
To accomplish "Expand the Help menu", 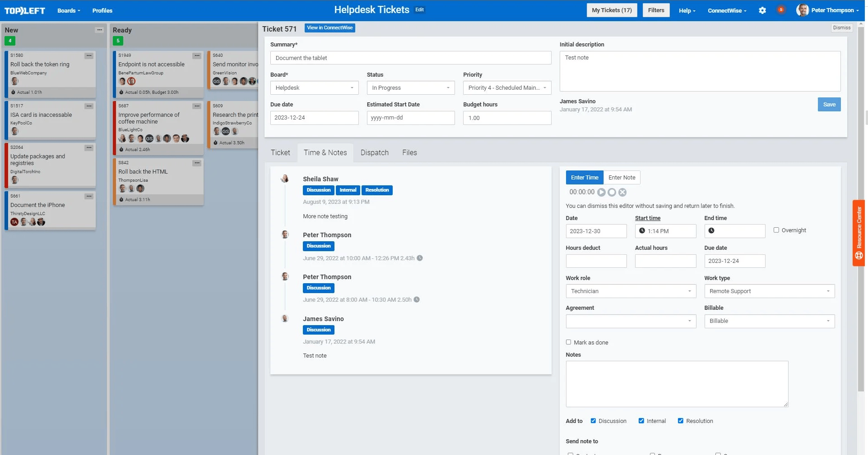I will click(687, 10).
